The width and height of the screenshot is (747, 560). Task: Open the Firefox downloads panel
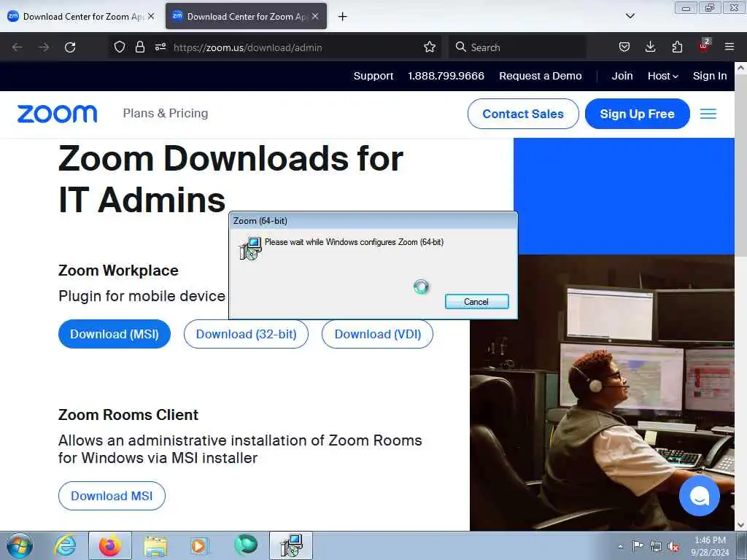(x=650, y=47)
